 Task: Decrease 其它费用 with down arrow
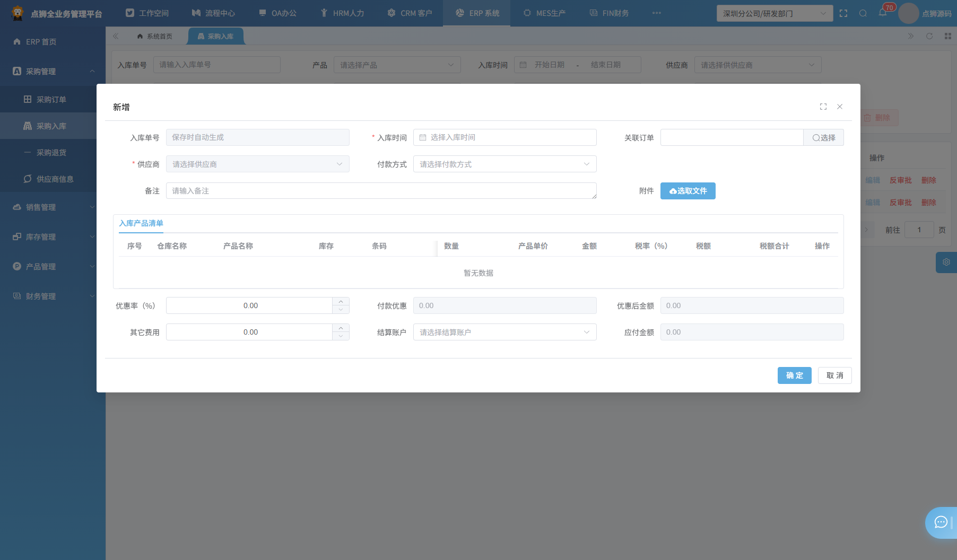pos(341,336)
